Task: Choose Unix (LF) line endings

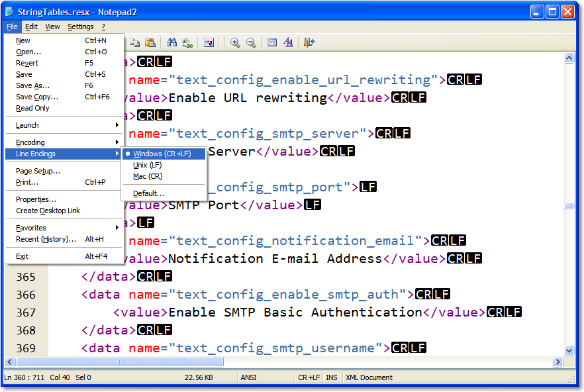Action: coord(147,165)
